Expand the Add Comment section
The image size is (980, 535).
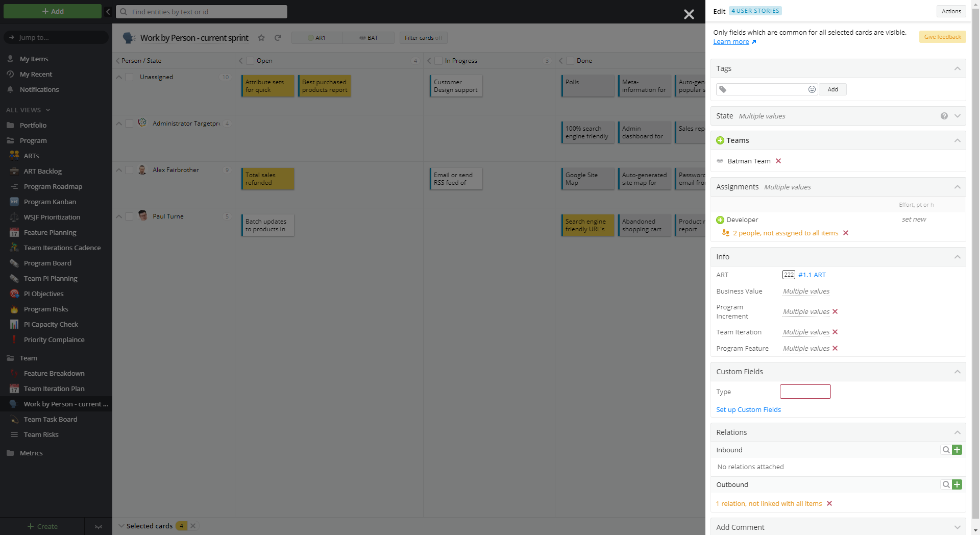tap(958, 527)
